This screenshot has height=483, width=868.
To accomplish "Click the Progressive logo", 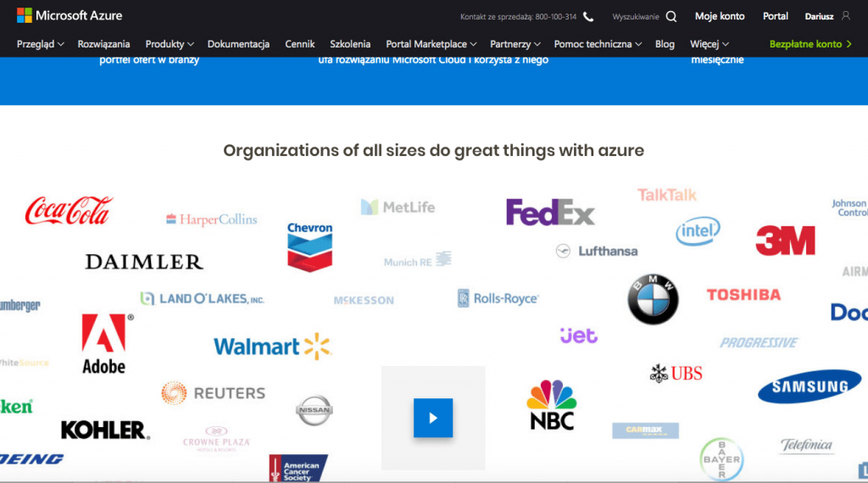I will (x=759, y=342).
